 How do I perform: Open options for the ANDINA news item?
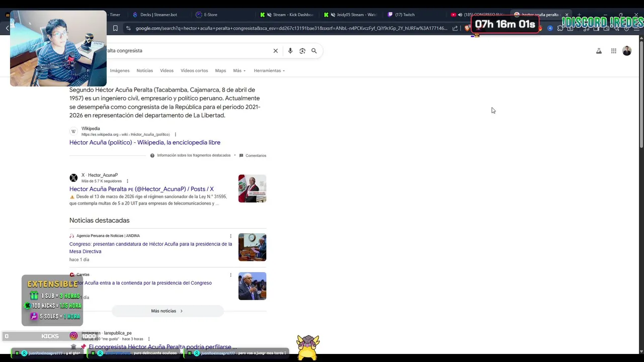coord(231,236)
